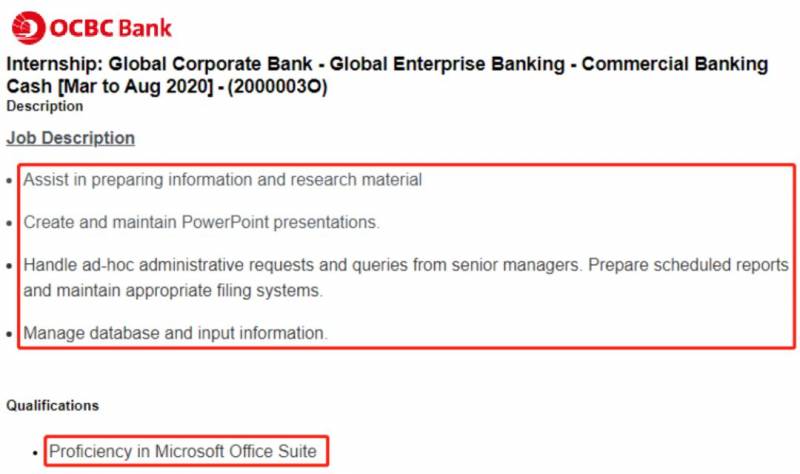The width and height of the screenshot is (800, 474).
Task: Click the bullet before 'Create and maintain PowerPoint'
Action: pos(10,223)
